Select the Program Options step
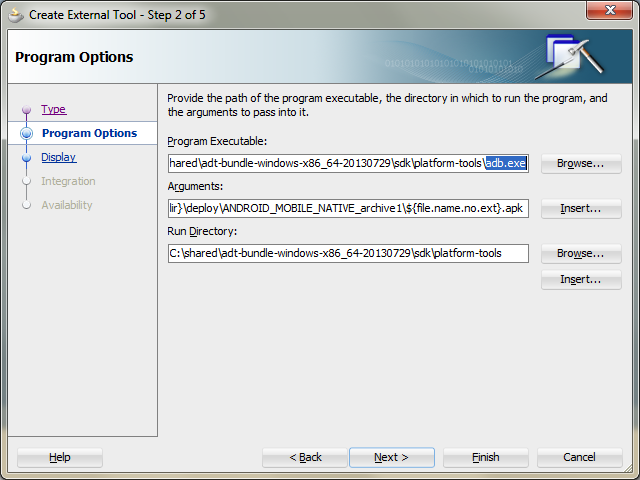Screen dimensions: 640x480 point(89,133)
